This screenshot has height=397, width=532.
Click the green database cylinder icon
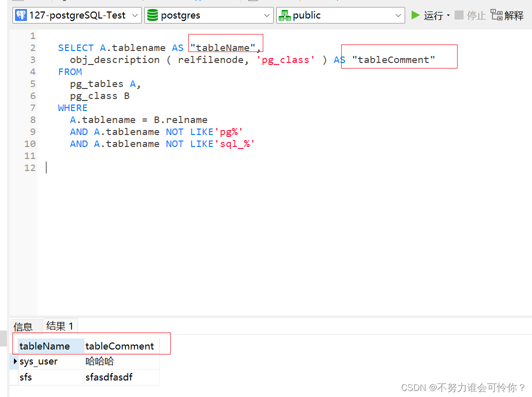(153, 15)
